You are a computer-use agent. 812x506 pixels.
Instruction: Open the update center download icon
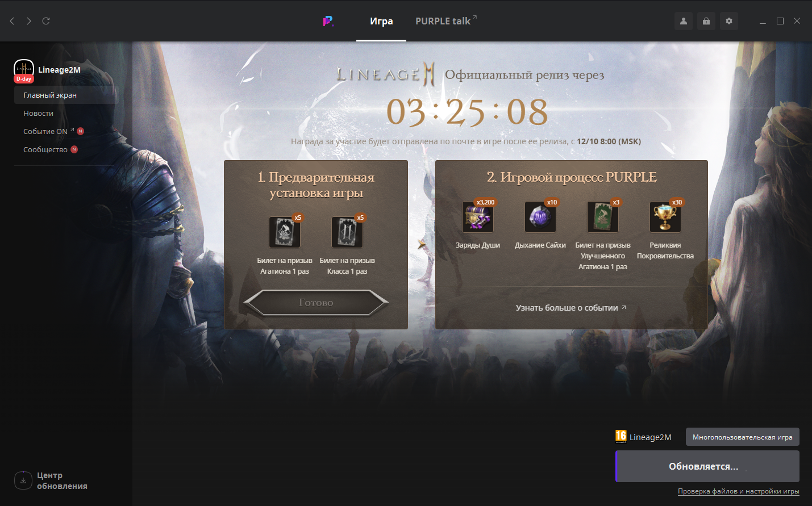coord(23,480)
